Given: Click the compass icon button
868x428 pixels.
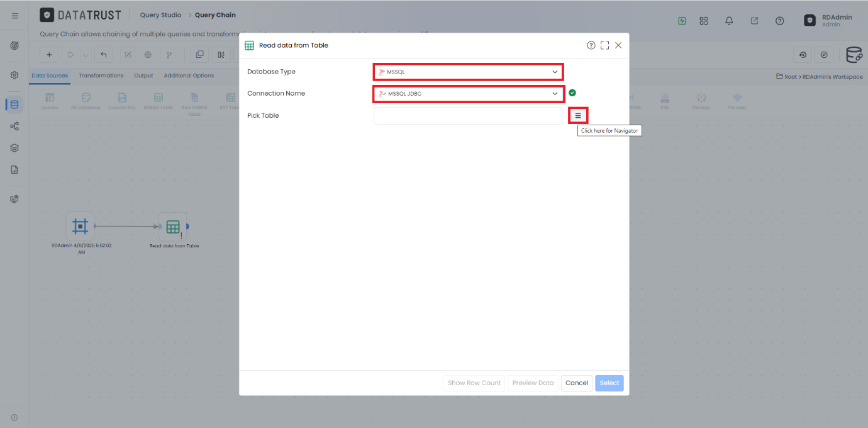Looking at the screenshot, I should point(824,55).
